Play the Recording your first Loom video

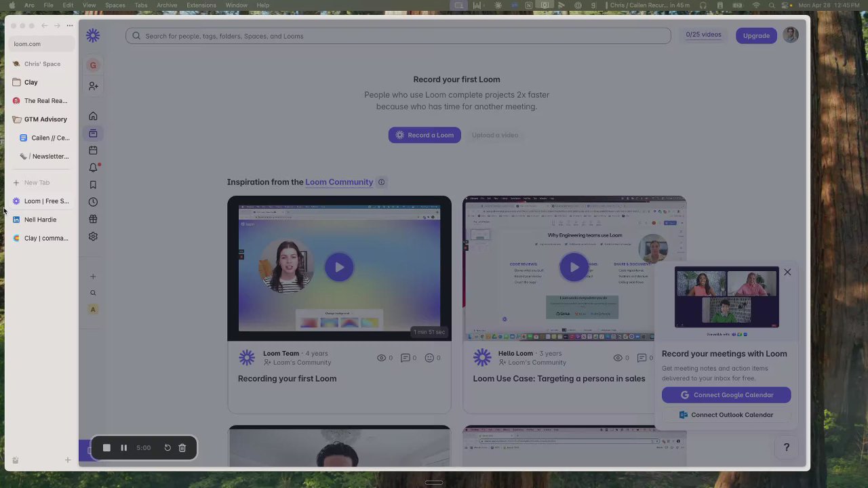[x=339, y=267]
